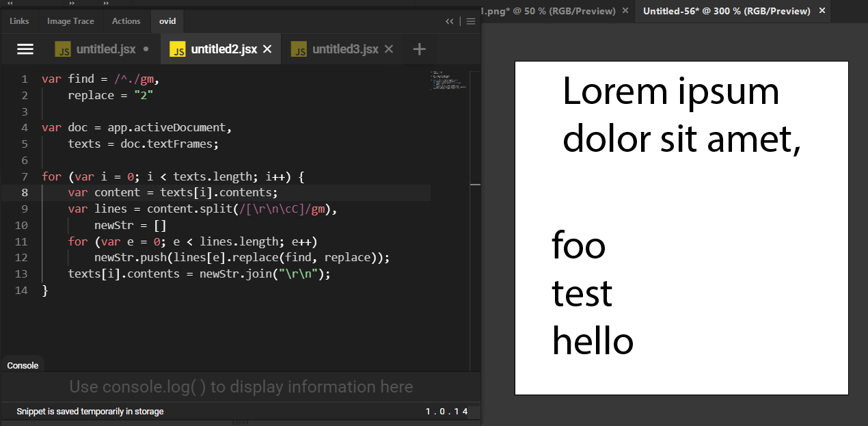Switch to the Image Trace panel

point(70,21)
